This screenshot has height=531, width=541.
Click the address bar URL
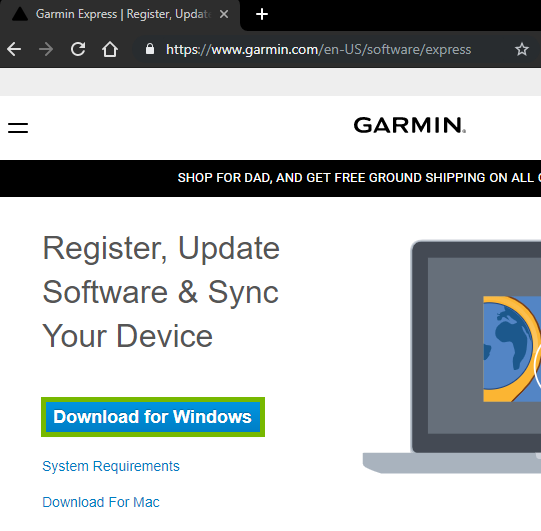318,50
